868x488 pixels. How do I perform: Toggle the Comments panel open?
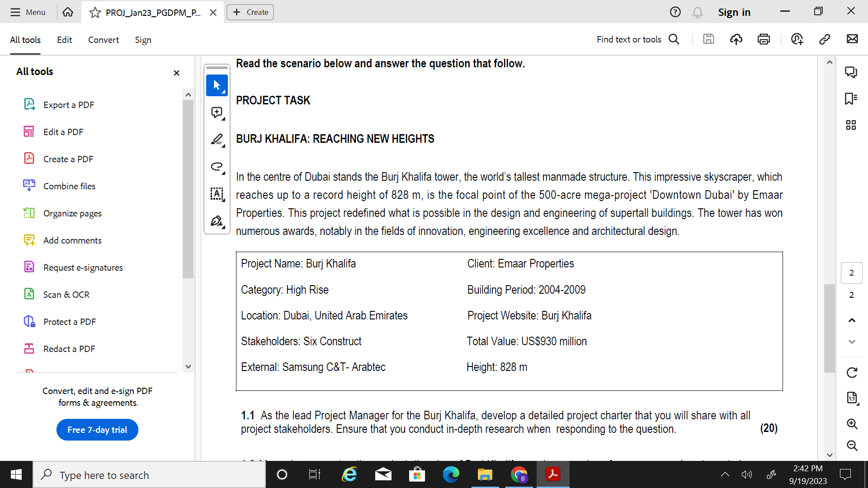pyautogui.click(x=852, y=72)
